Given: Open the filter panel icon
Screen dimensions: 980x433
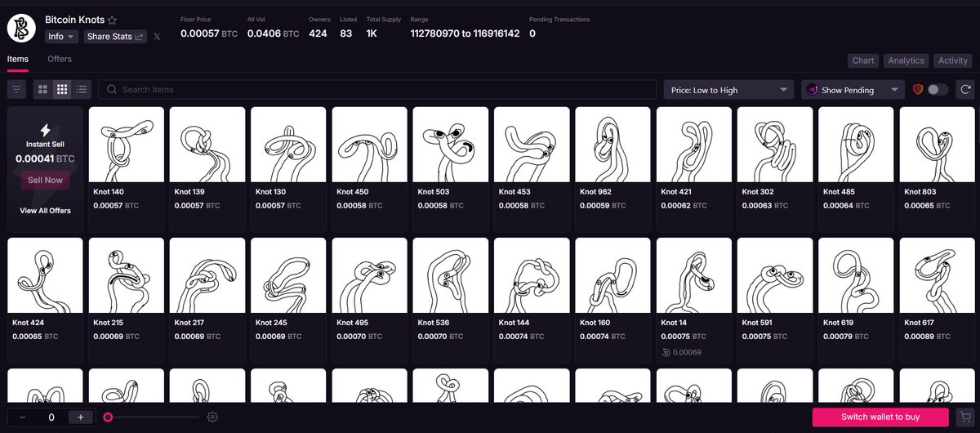Looking at the screenshot, I should pos(16,89).
